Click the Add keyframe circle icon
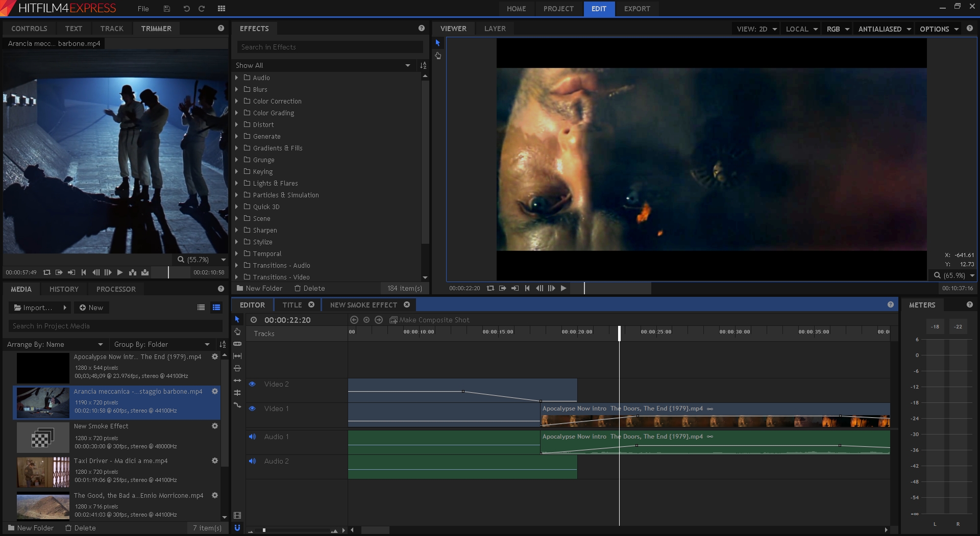 (x=366, y=320)
